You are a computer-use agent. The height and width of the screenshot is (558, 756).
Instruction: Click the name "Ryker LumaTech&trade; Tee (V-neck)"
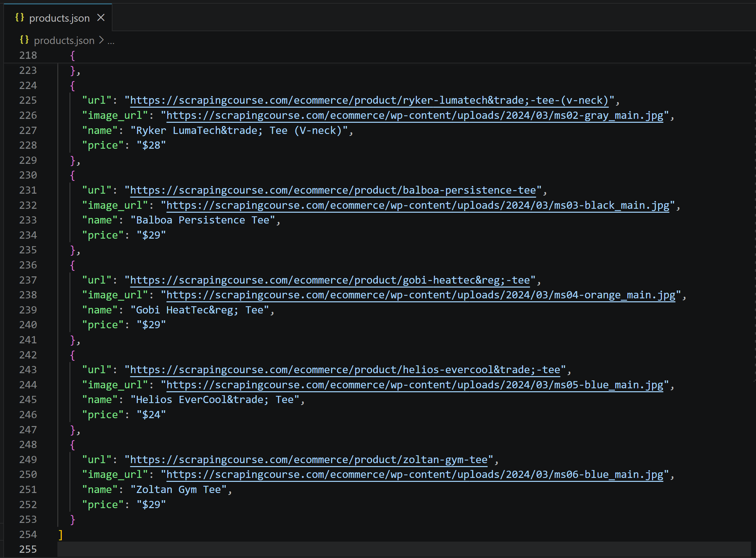(239, 130)
